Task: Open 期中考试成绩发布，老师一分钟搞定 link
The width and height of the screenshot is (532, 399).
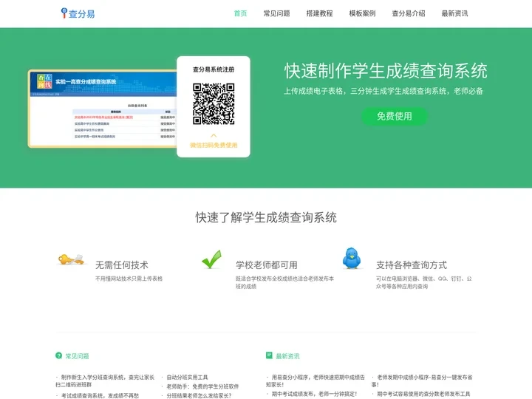Action: [x=314, y=394]
